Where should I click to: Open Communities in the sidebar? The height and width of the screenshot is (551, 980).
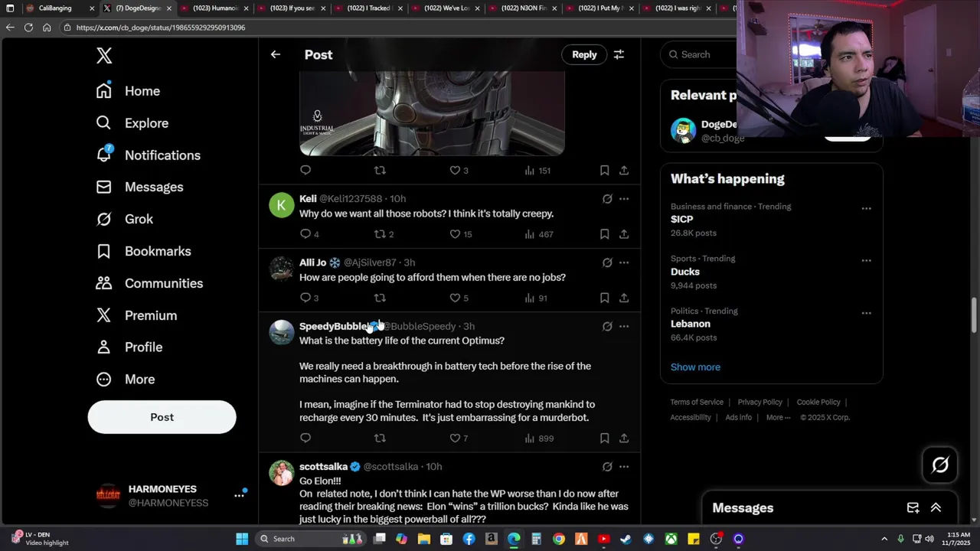(149, 283)
